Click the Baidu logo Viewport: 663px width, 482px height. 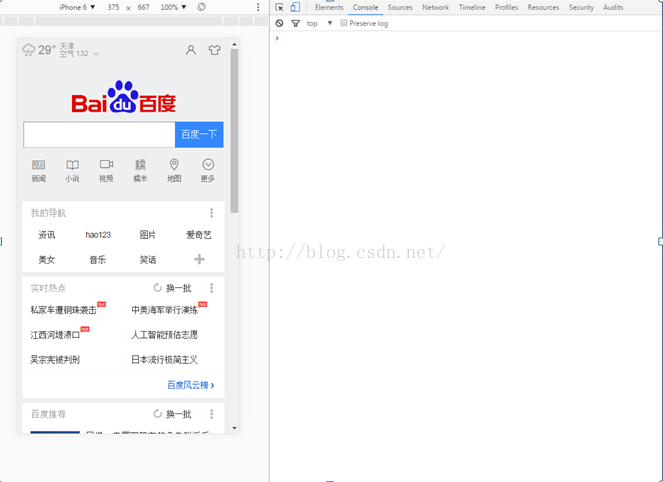point(123,97)
